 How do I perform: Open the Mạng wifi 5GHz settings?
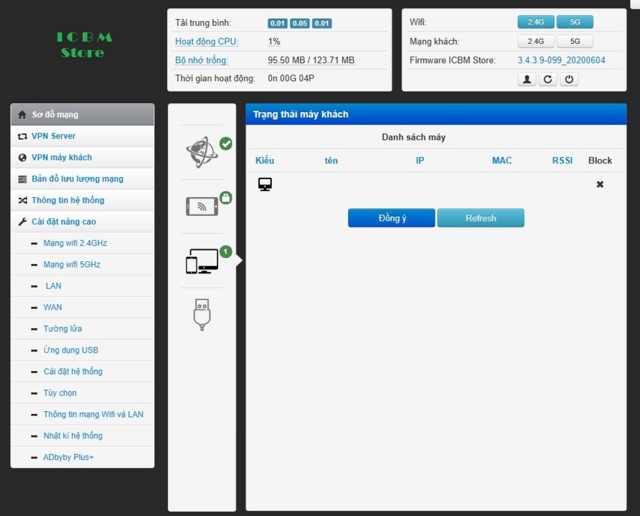72,265
